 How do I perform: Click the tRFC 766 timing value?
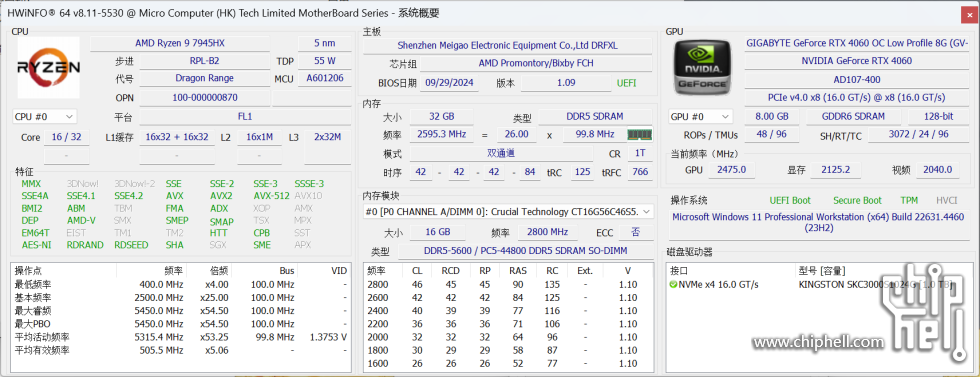pos(640,172)
